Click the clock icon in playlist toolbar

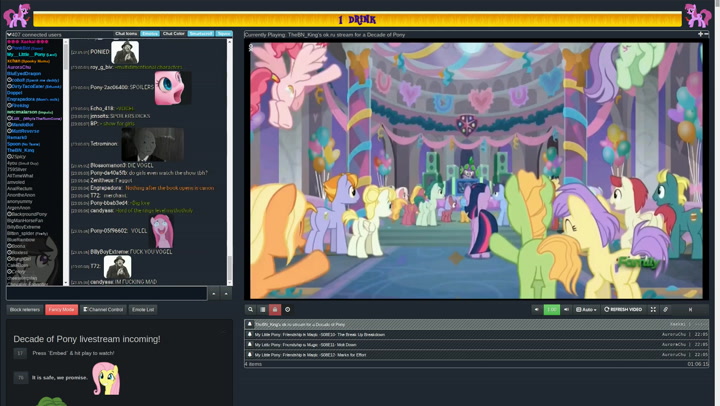(x=288, y=310)
